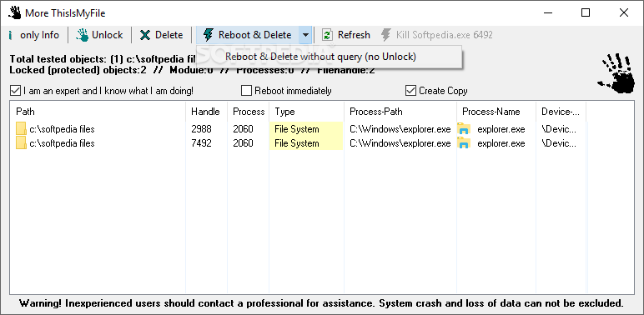Select 'c:\softpedia files' path with handle 2988

point(62,129)
